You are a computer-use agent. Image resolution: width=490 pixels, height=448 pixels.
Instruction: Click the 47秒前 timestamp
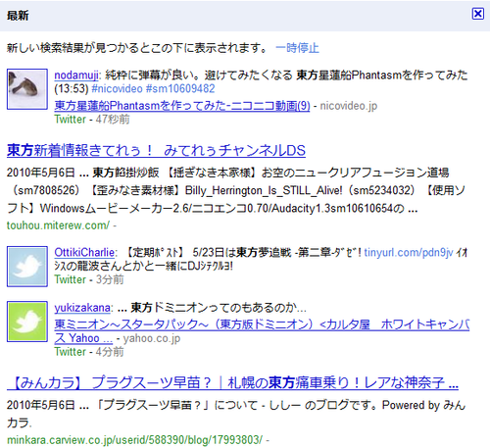click(113, 120)
